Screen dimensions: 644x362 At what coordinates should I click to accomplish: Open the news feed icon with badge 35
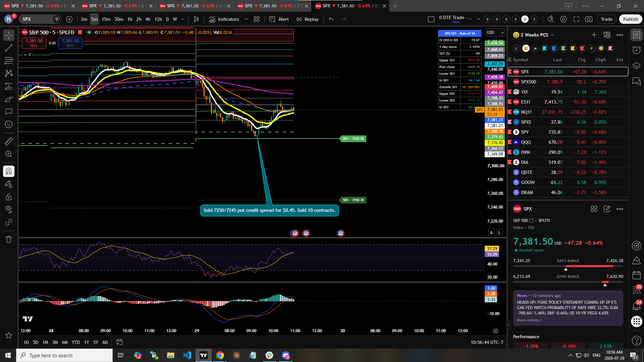(636, 290)
